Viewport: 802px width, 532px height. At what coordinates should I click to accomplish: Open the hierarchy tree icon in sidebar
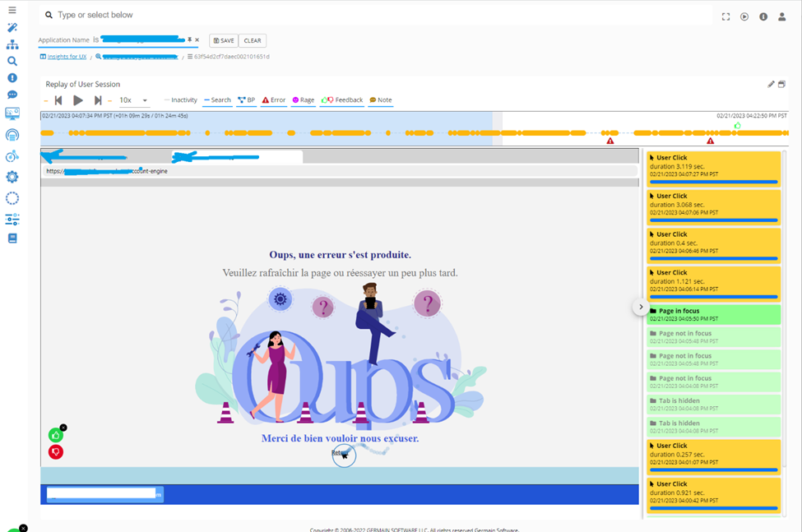(12, 44)
